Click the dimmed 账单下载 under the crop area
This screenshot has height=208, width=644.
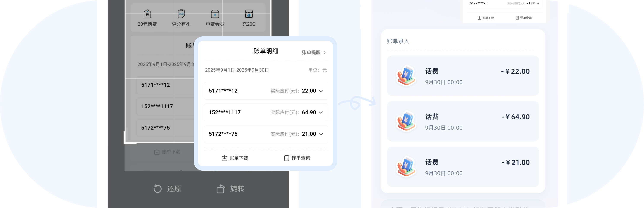tap(167, 152)
